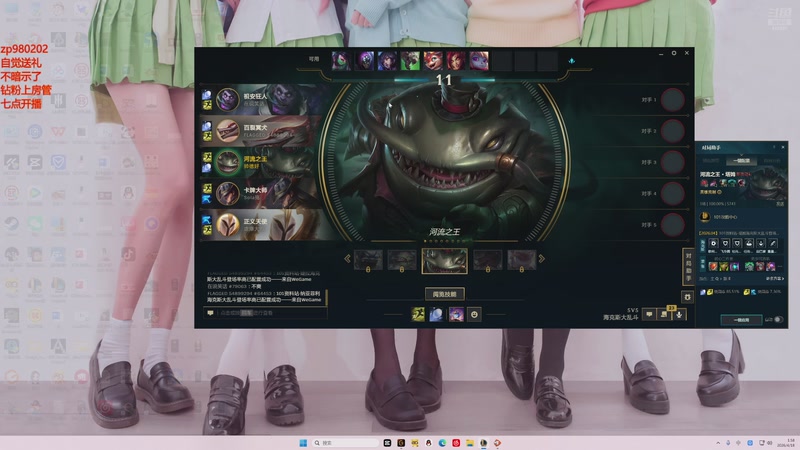Click the bug report icon
Image resolution: width=800 pixels, height=450 pixels.
tap(687, 297)
